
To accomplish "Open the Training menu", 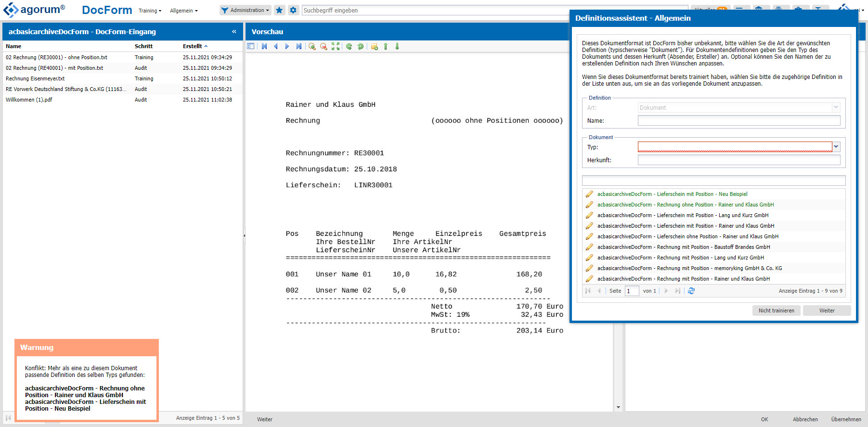I will (150, 11).
